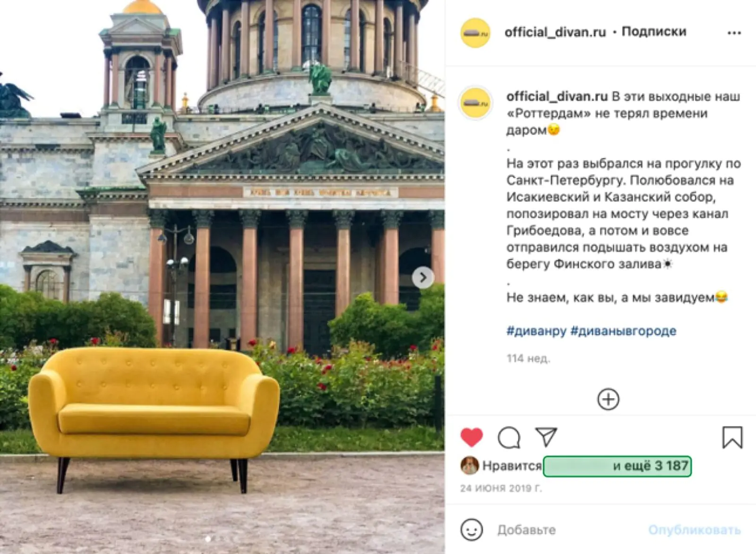Open the #диванру hashtag
756x554 pixels.
pyautogui.click(x=536, y=331)
